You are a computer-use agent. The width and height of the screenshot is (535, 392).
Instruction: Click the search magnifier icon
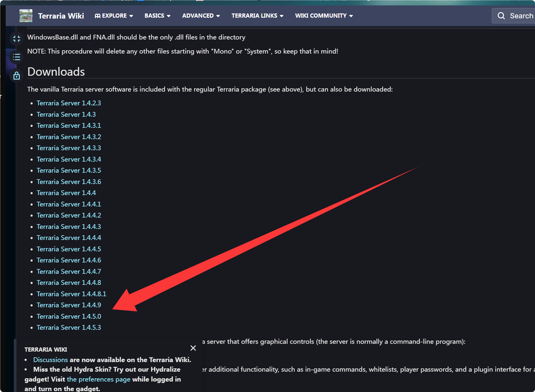click(501, 16)
